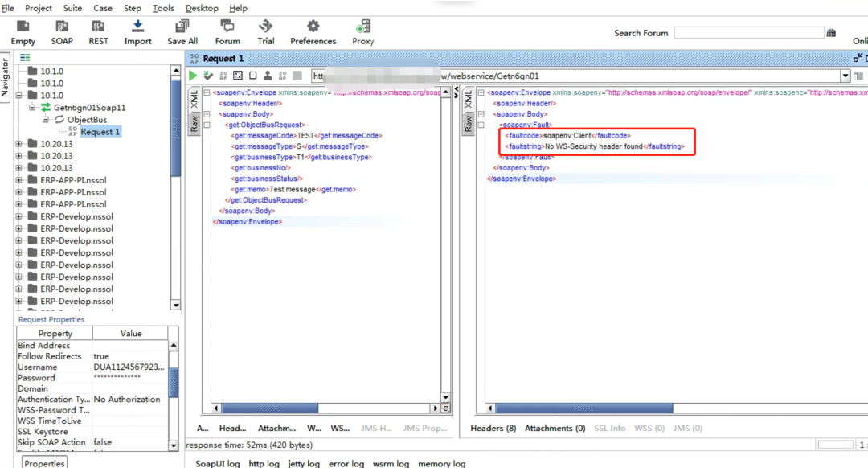Screen dimensions: 868x468
Task: Collapse the expanded 10.1.0 project node
Action: [18, 95]
